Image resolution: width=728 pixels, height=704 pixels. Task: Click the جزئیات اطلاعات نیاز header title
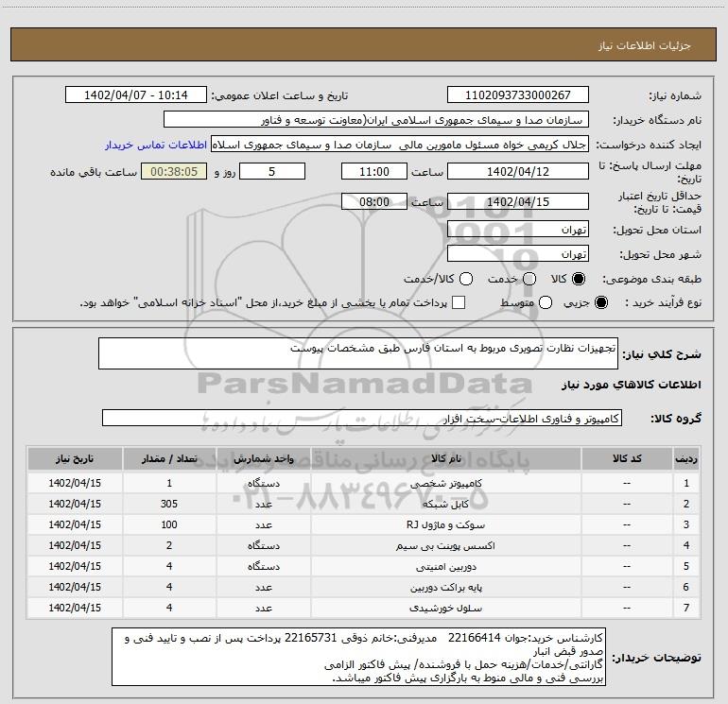pos(644,45)
